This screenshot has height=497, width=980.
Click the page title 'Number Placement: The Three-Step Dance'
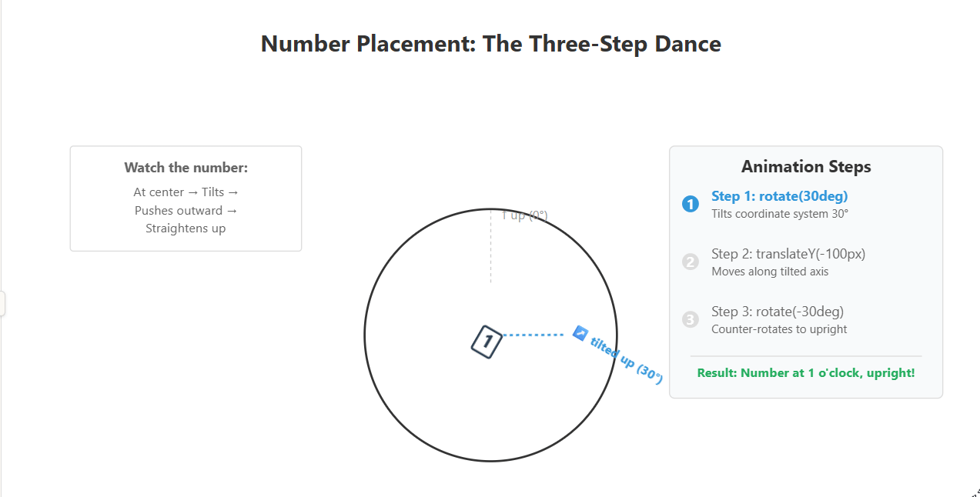tap(490, 44)
